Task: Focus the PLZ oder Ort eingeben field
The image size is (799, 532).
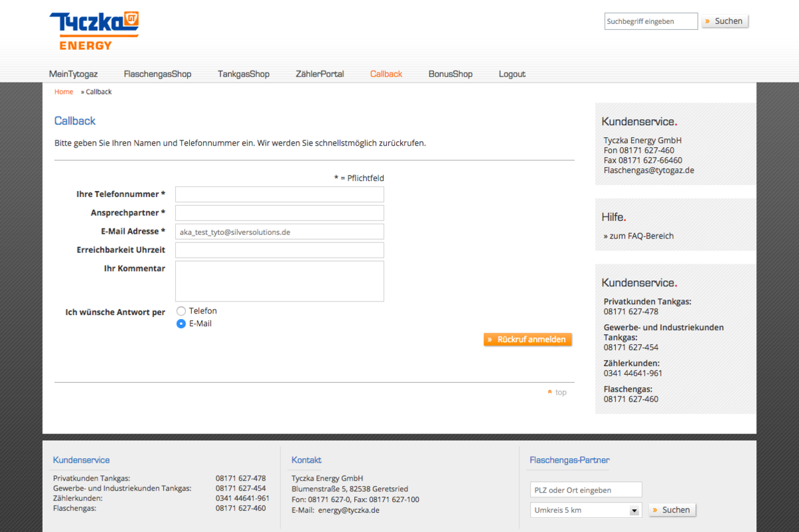Action: 586,490
